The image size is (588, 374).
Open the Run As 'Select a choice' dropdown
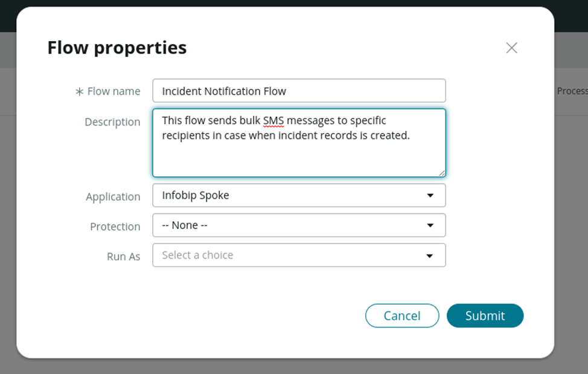(290, 256)
